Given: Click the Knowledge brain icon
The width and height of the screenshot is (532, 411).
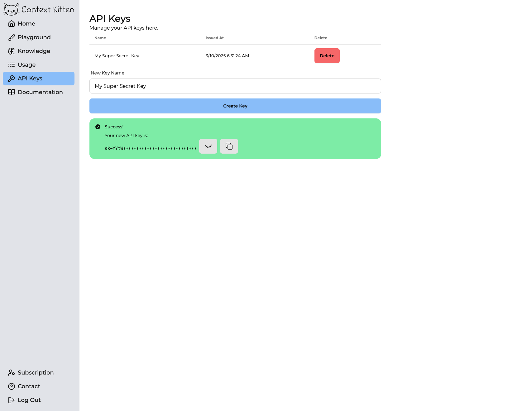Looking at the screenshot, I should [12, 51].
